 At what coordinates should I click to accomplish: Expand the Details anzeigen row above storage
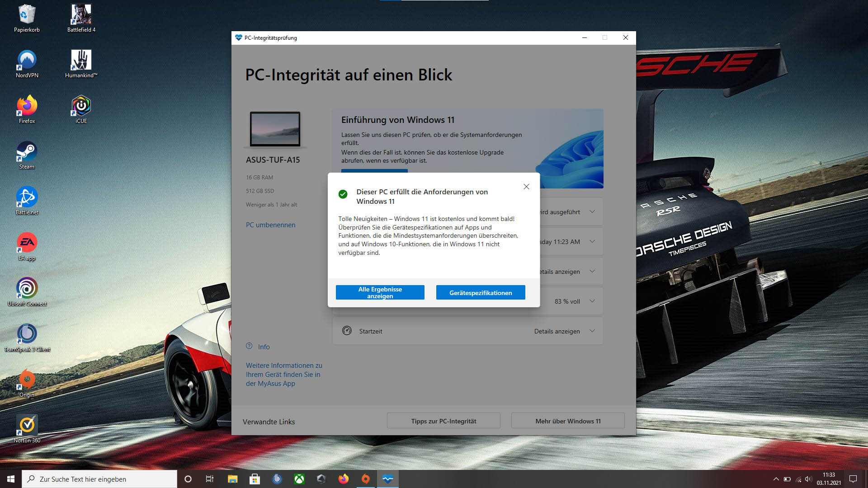[592, 271]
